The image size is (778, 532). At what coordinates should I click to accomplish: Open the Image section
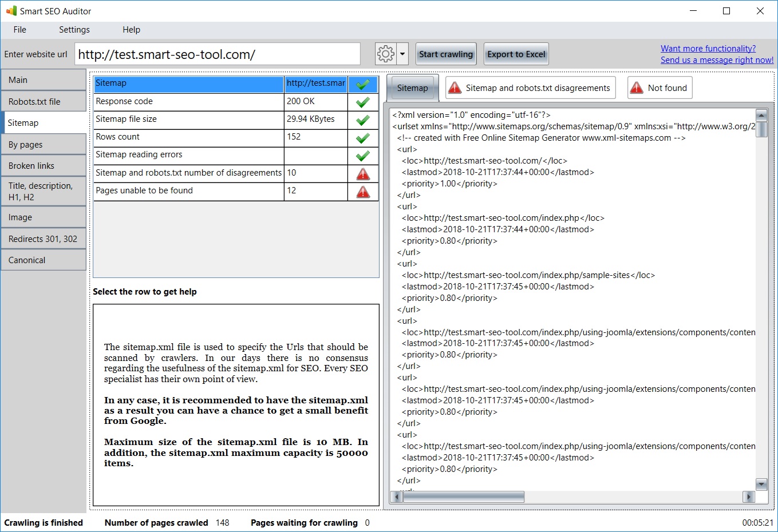[44, 217]
